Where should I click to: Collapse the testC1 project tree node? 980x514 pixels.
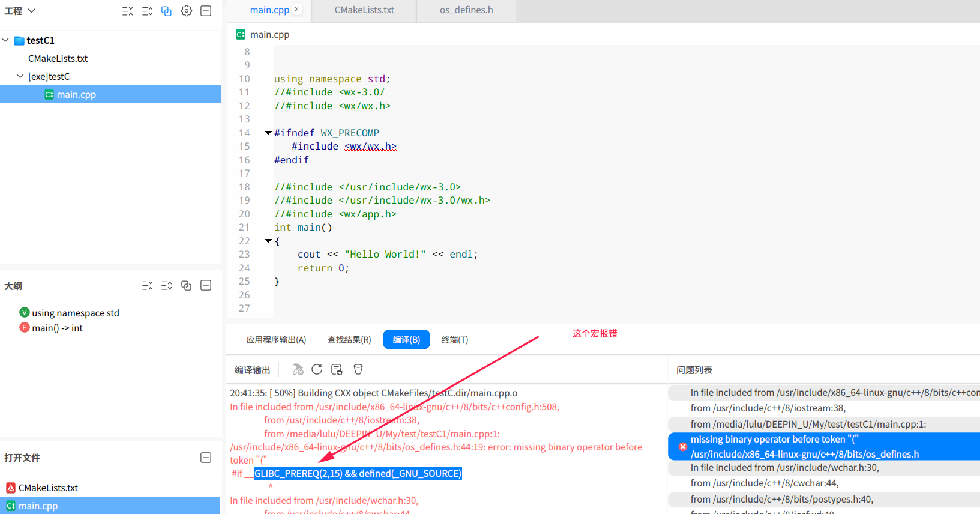pos(5,40)
